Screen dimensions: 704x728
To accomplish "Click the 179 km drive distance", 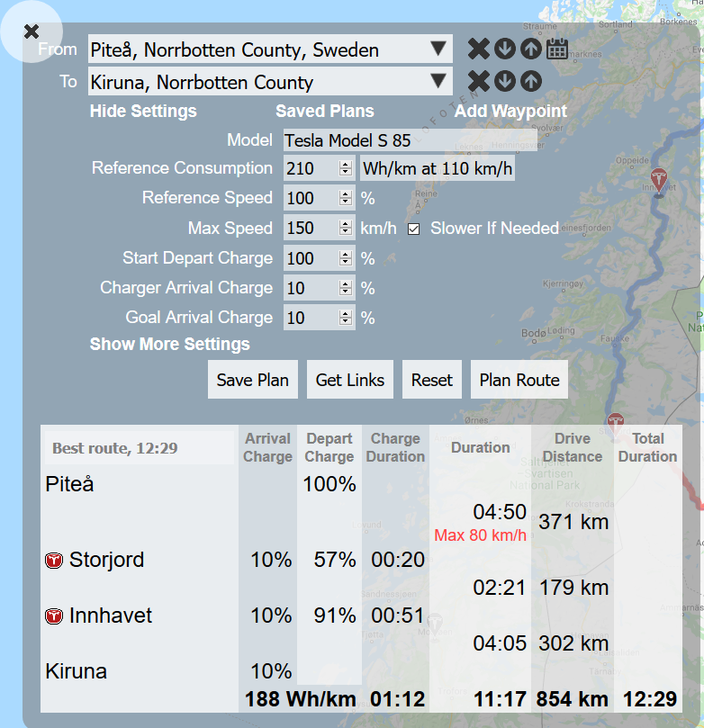I will pyautogui.click(x=573, y=588).
